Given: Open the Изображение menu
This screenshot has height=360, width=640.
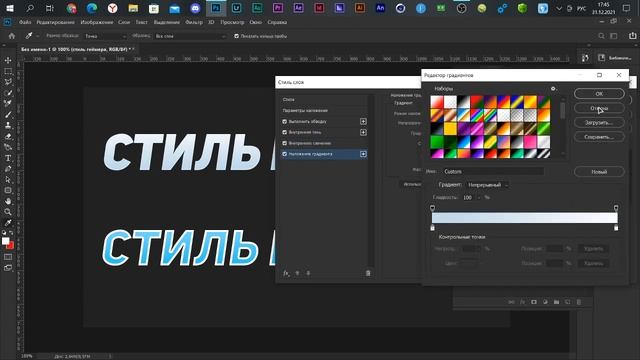Looking at the screenshot, I should pyautogui.click(x=97, y=22).
